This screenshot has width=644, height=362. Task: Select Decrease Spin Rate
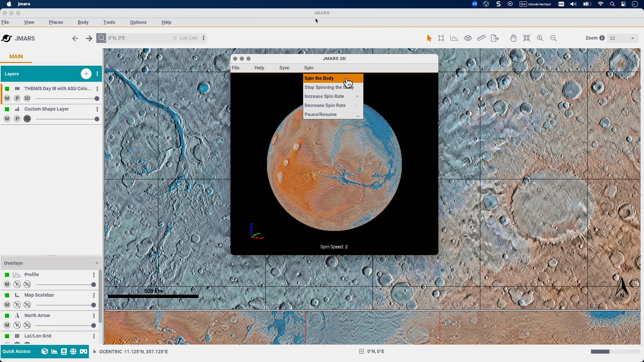pyautogui.click(x=333, y=105)
